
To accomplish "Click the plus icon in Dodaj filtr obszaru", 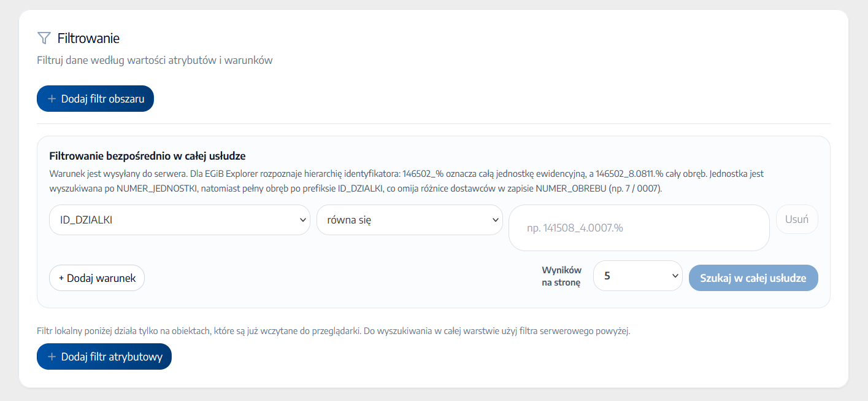I will coord(52,99).
